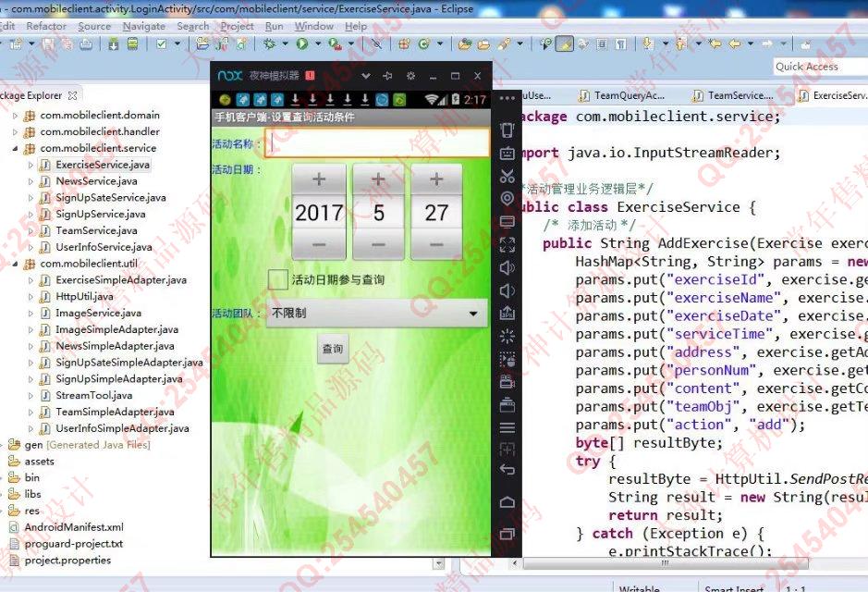This screenshot has height=592, width=868.
Task: Click Nox volume down speaker icon
Action: (x=507, y=290)
